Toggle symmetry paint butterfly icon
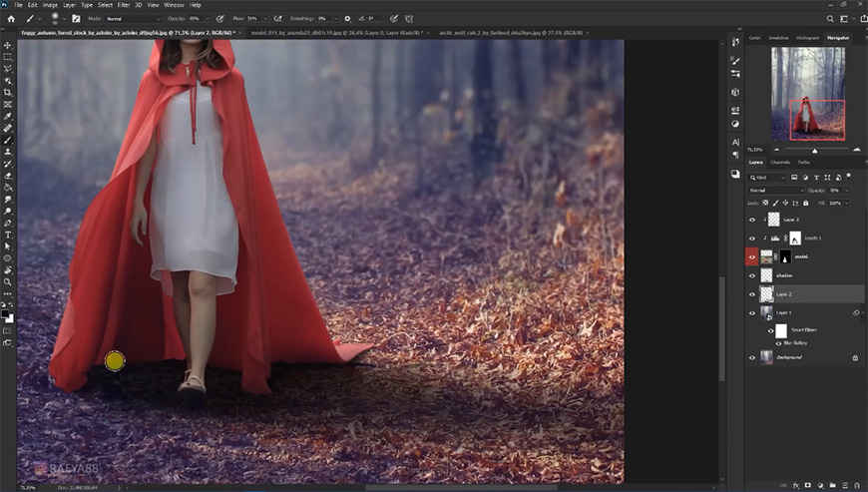 click(x=409, y=19)
